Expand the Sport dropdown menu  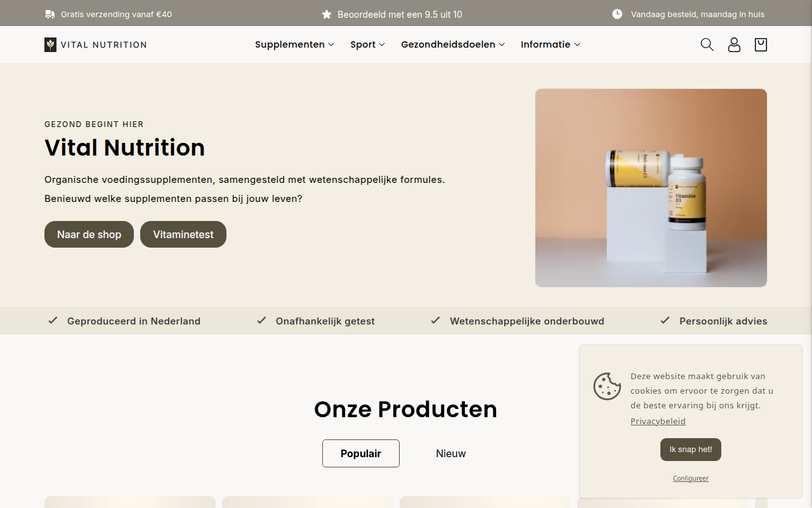[x=367, y=44]
